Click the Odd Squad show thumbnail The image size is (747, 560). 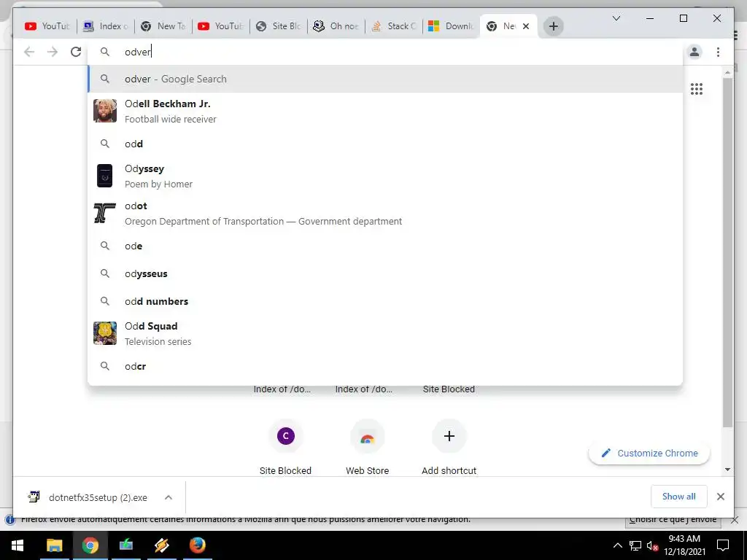(x=105, y=333)
